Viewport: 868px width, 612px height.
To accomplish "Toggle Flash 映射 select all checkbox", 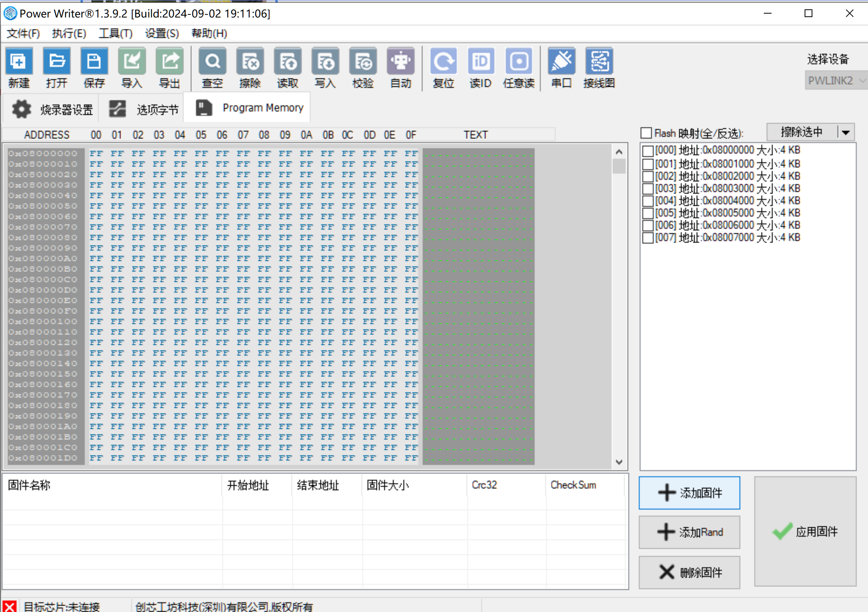I will (646, 133).
